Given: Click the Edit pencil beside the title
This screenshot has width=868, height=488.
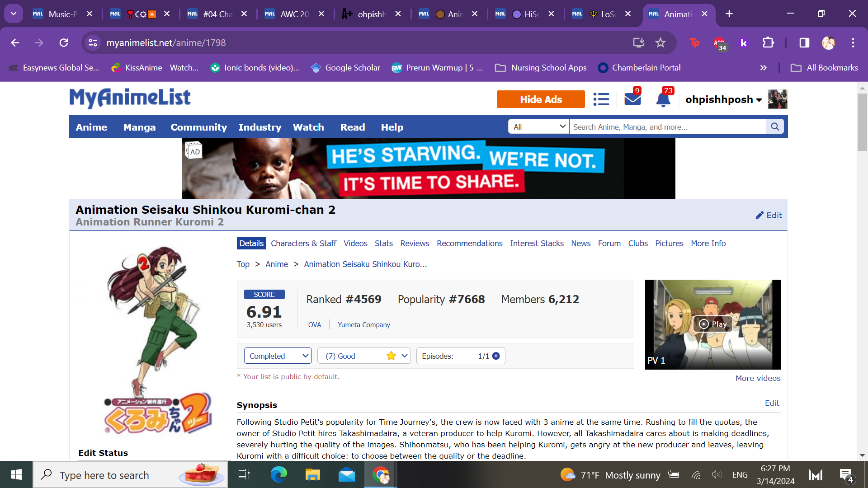Looking at the screenshot, I should pyautogui.click(x=769, y=216).
